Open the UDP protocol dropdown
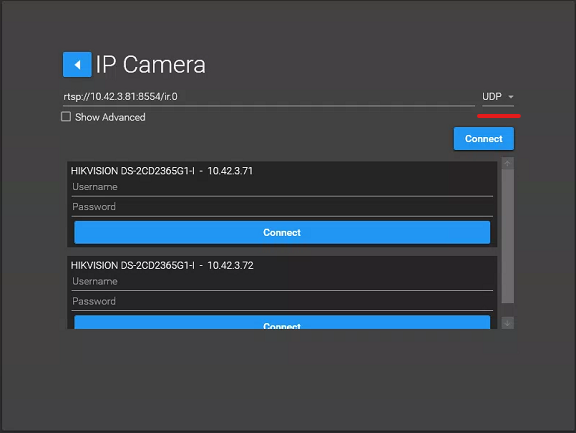The height and width of the screenshot is (433, 576). coord(498,97)
